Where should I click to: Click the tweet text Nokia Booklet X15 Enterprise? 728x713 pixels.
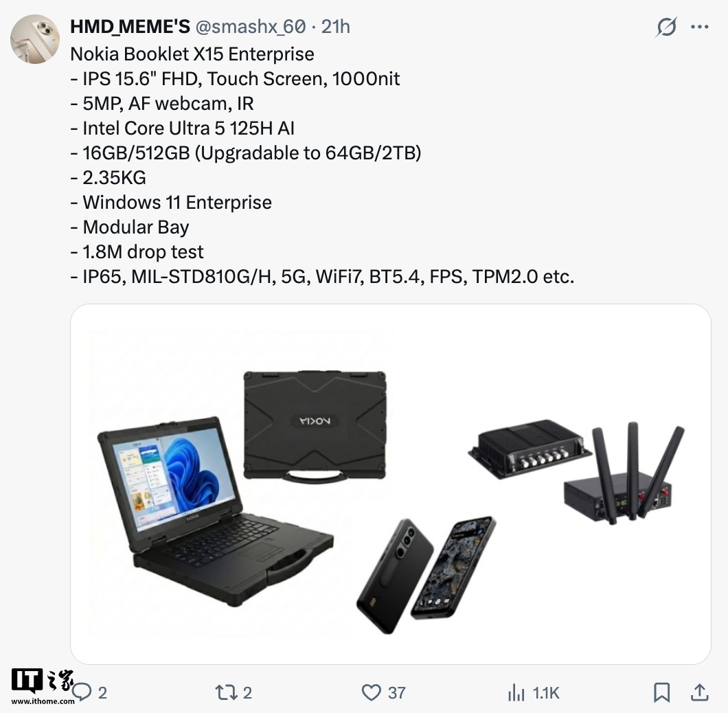(x=192, y=54)
